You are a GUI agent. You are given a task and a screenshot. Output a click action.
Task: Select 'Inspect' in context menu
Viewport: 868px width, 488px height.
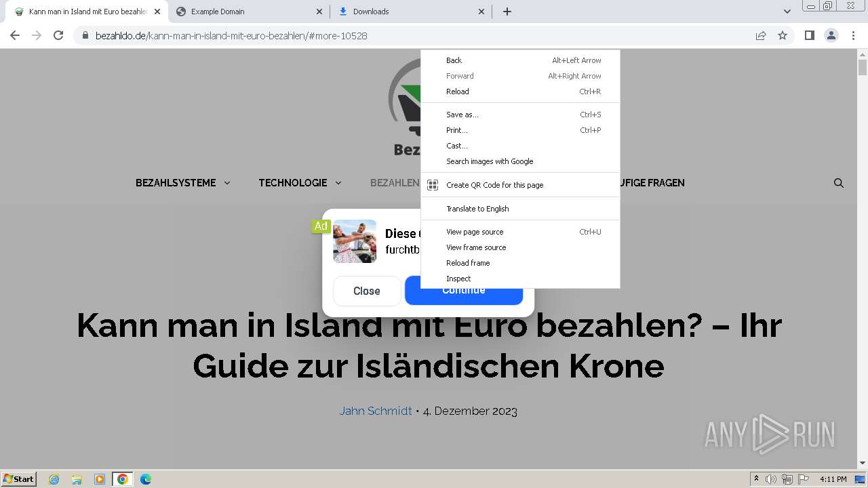pyautogui.click(x=520, y=279)
